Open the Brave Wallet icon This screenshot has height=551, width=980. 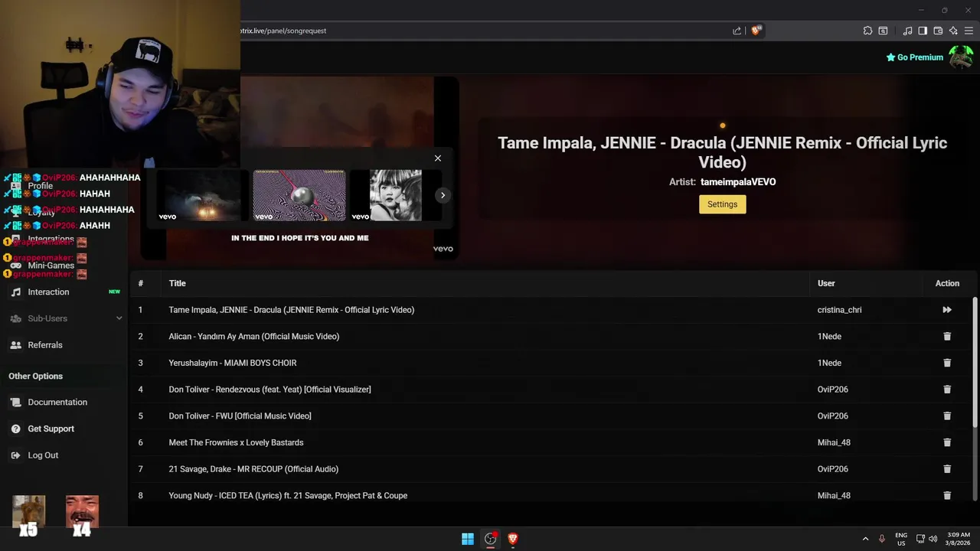(938, 31)
